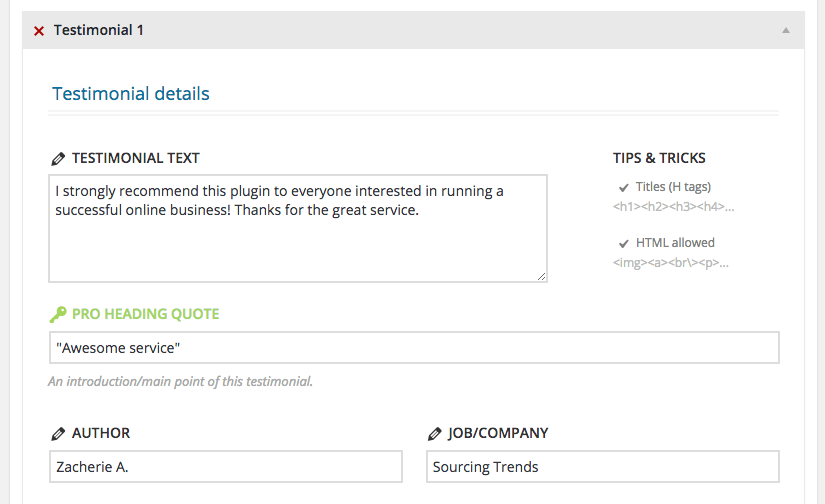Click the Tips & Tricks heading

pyautogui.click(x=659, y=158)
